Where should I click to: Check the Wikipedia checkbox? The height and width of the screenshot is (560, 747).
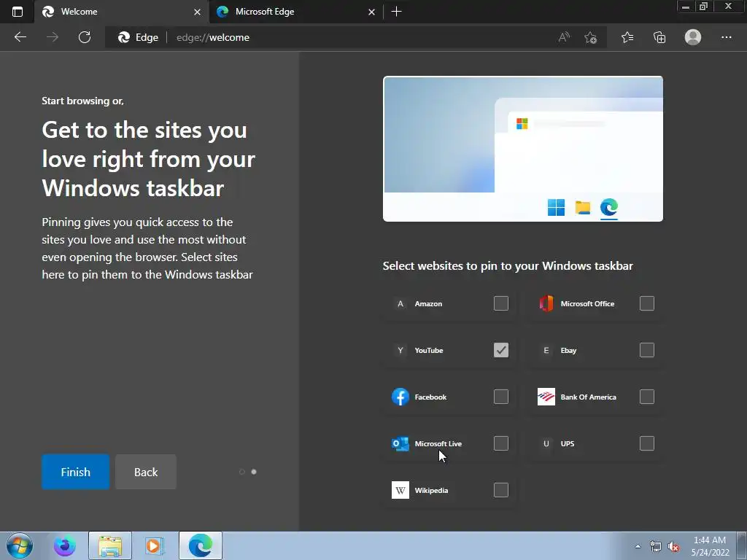coord(500,490)
